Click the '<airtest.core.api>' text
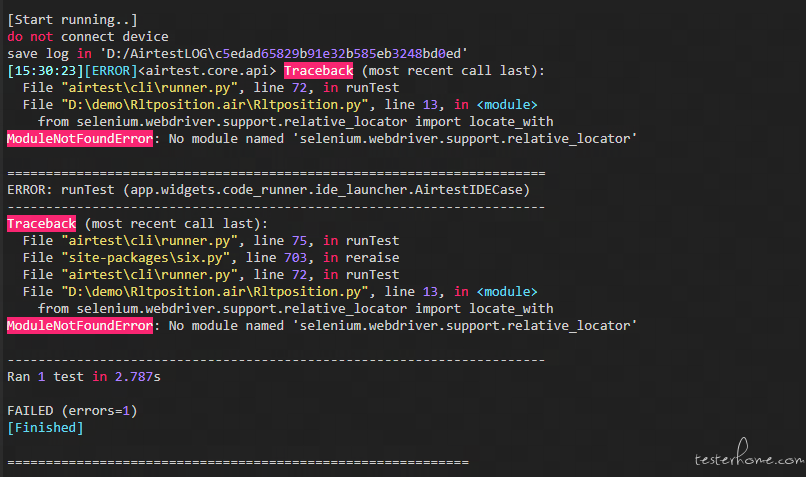The height and width of the screenshot is (477, 806). point(207,71)
